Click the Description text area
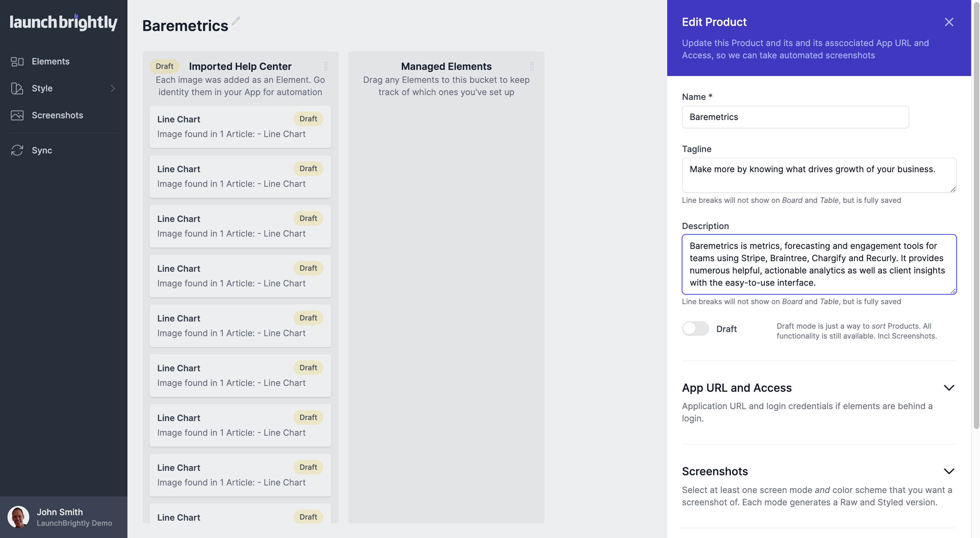This screenshot has width=980, height=538. (x=819, y=264)
